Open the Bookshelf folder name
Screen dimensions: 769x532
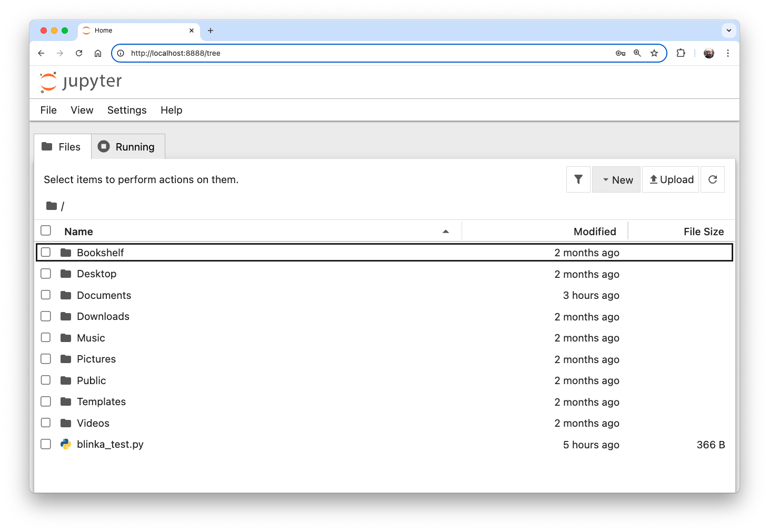point(101,253)
